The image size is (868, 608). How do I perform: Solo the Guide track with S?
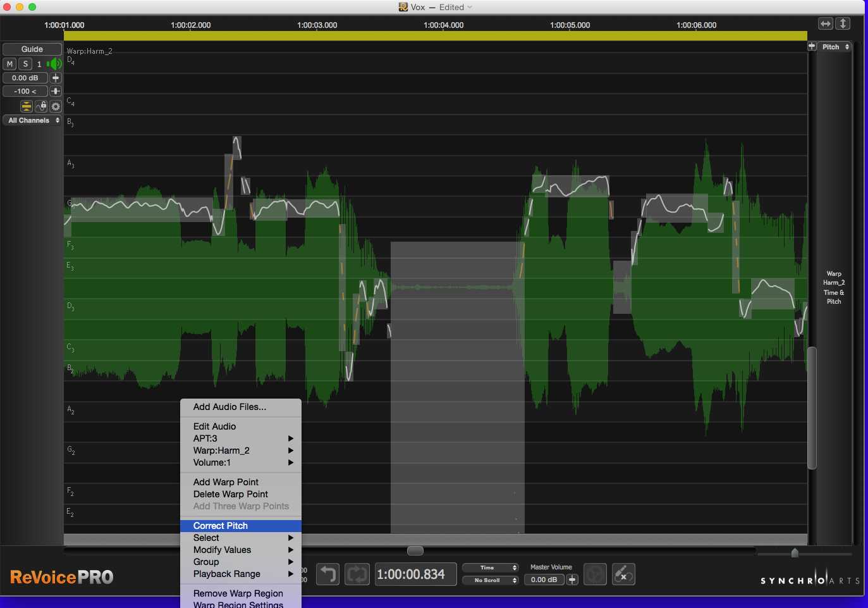pos(25,64)
